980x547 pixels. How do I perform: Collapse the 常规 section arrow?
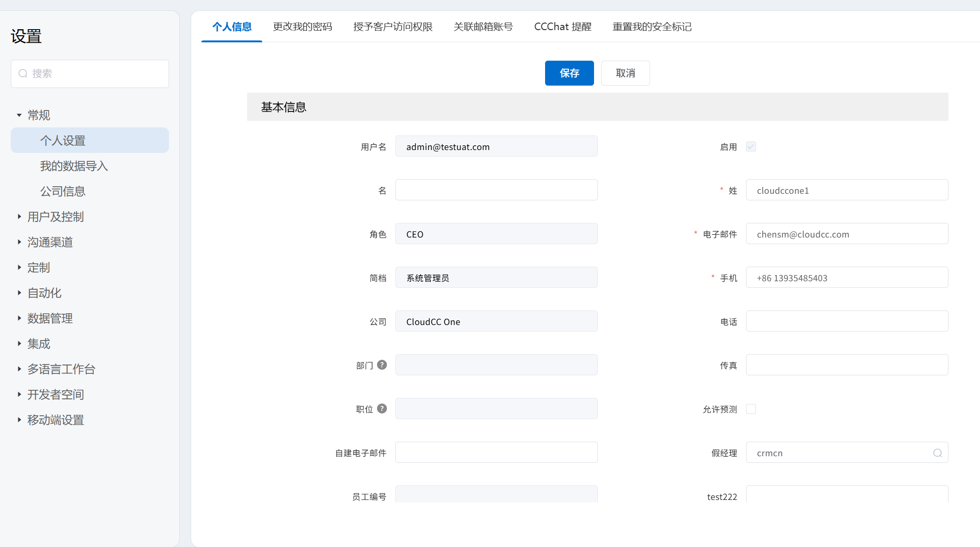[19, 115]
